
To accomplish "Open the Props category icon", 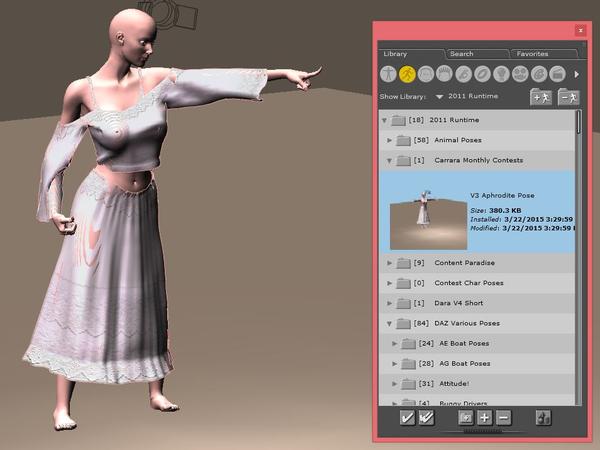I will pos(482,73).
